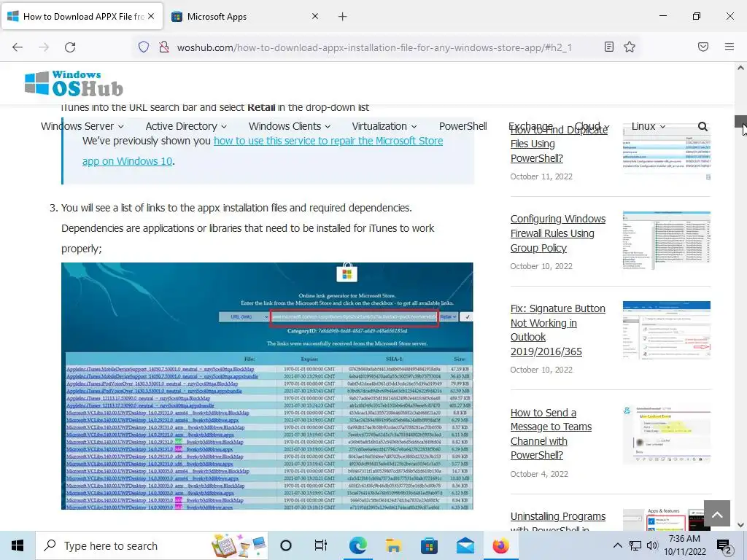Select the How to Download APPX File tab
747x560 pixels.
click(x=82, y=17)
